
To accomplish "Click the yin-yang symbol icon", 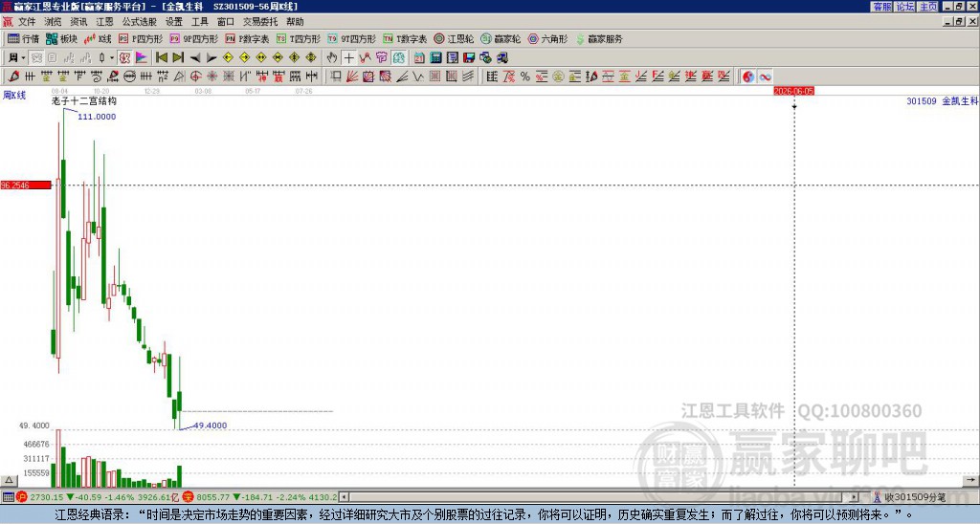I will [748, 76].
